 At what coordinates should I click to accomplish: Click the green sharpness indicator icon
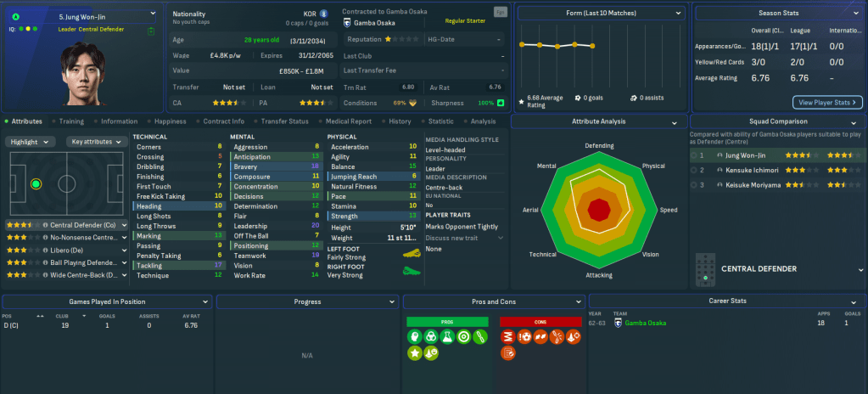click(x=501, y=103)
